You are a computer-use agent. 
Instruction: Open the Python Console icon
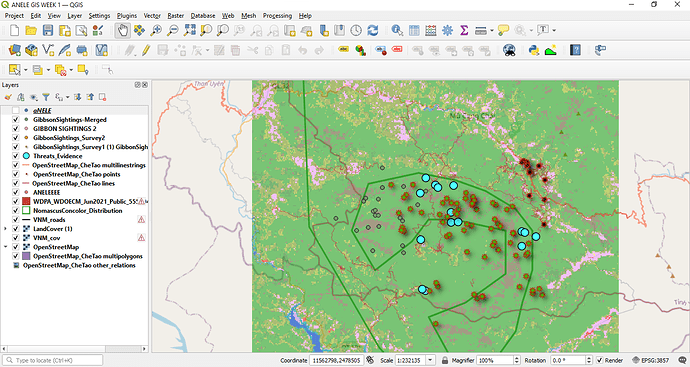(x=534, y=50)
